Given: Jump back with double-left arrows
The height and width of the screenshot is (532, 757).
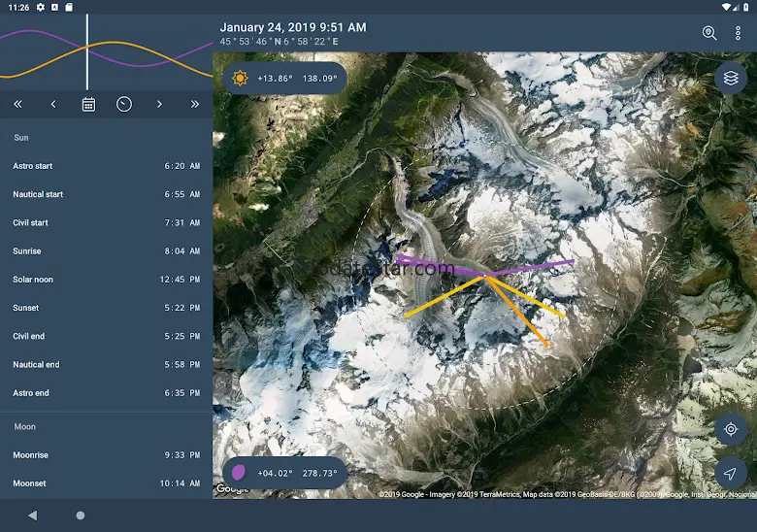Looking at the screenshot, I should [17, 104].
